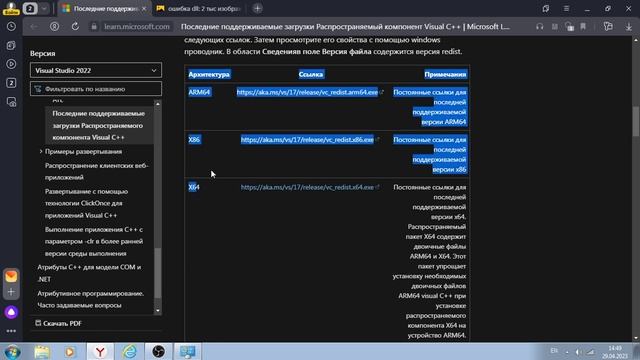Open 'Распространение клиентских веб-приложений' item
The height and width of the screenshot is (360, 640).
tap(96, 171)
